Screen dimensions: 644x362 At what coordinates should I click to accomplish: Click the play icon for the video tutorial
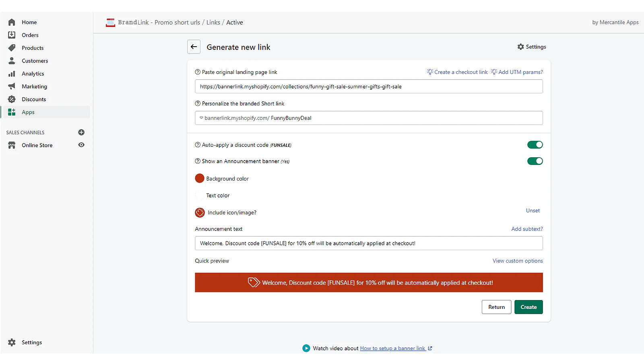coord(306,348)
